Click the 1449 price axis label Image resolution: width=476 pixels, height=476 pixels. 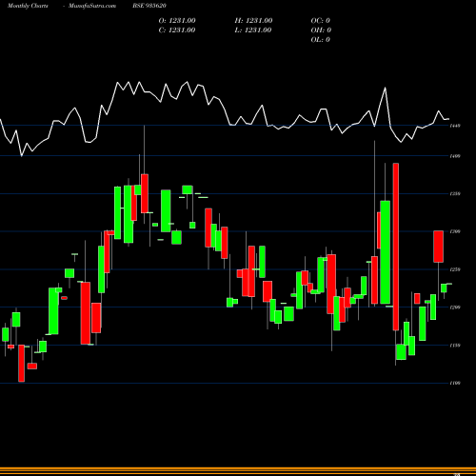pyautogui.click(x=455, y=126)
